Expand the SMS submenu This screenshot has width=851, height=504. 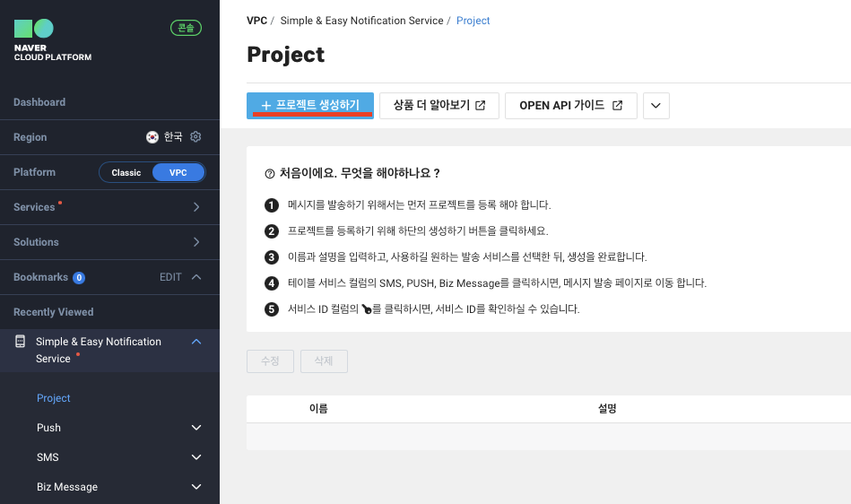click(196, 457)
